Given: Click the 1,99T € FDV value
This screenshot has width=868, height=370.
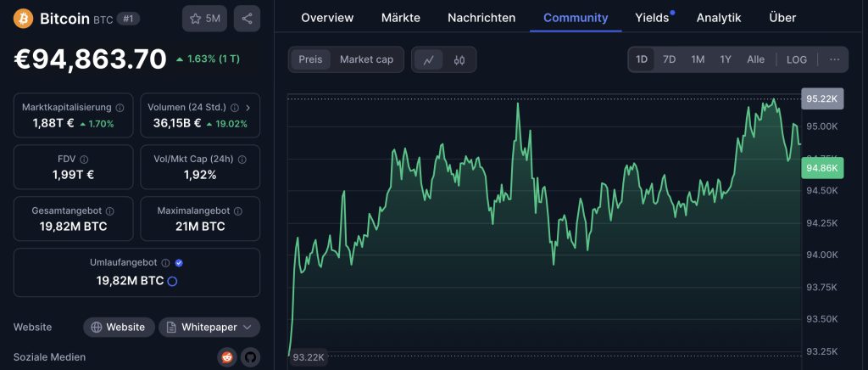Looking at the screenshot, I should [x=73, y=175].
